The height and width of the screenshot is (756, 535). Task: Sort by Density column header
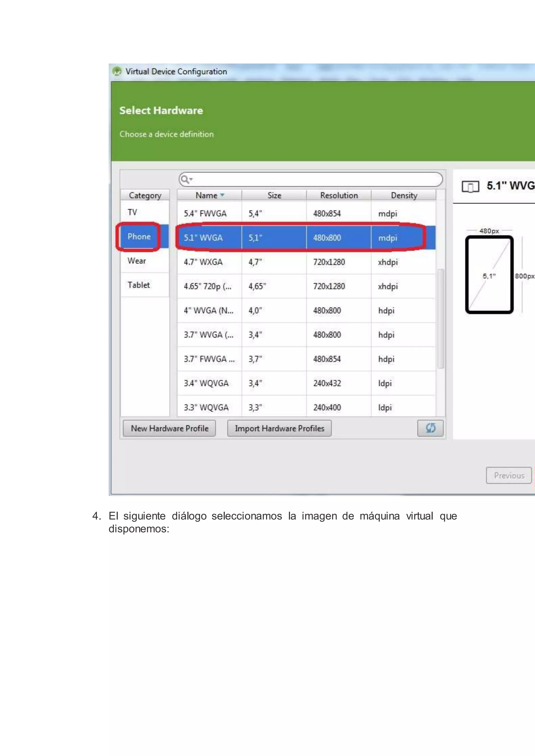point(404,195)
